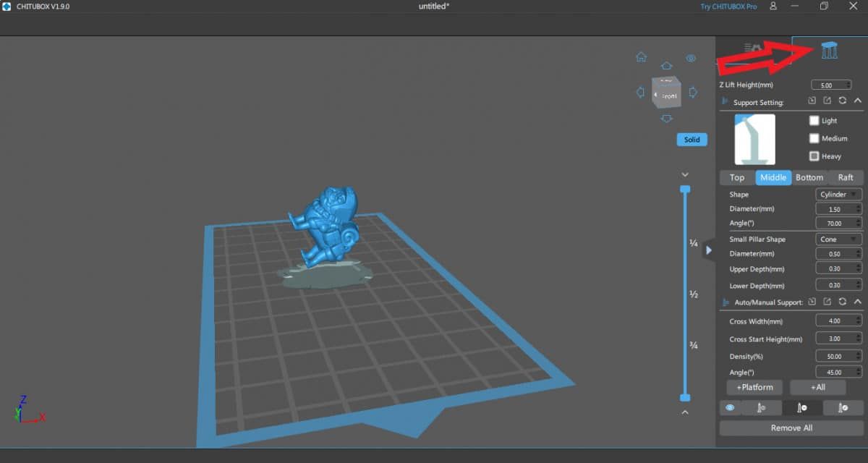This screenshot has width=868, height=463.
Task: Switch to the Raft tab
Action: click(846, 177)
